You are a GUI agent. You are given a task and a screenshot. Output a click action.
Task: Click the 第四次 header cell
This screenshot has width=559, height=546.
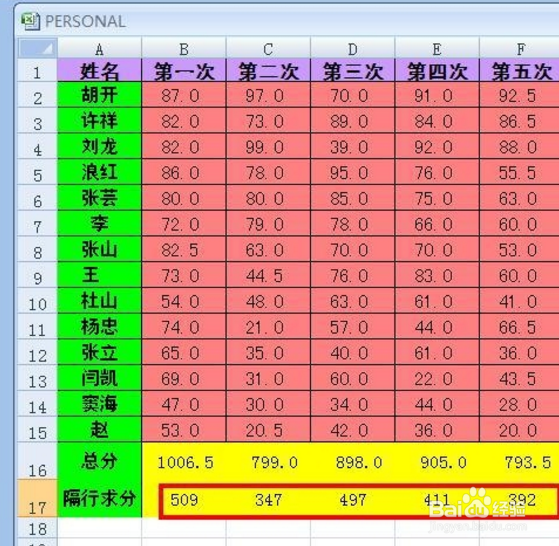pos(437,71)
